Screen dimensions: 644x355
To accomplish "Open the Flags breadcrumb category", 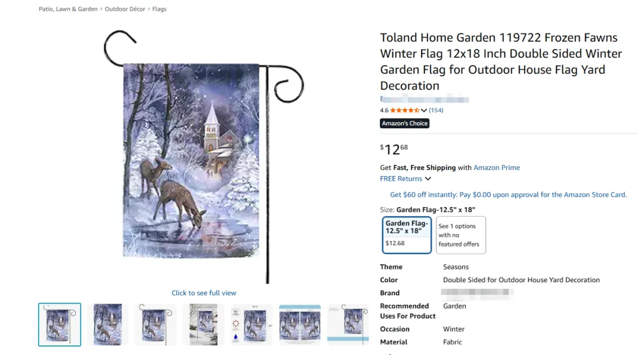I will [x=159, y=9].
